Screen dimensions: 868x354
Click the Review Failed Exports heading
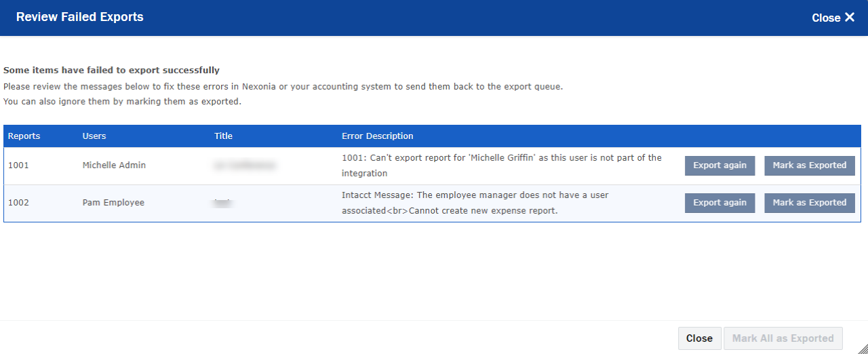point(80,17)
